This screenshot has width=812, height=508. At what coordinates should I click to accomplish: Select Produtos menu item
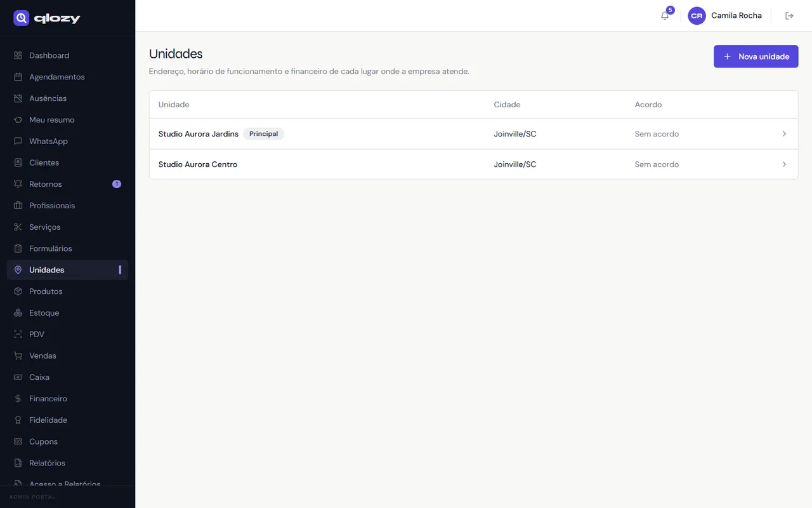67,291
